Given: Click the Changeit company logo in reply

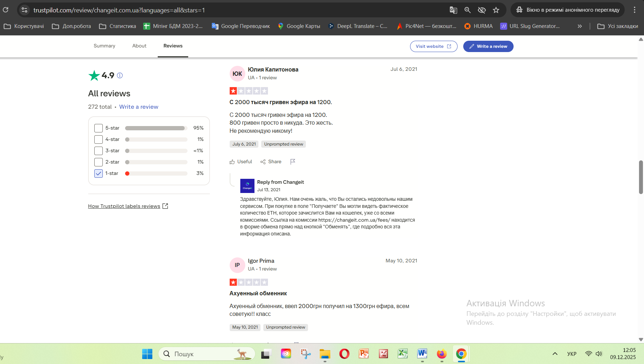Looking at the screenshot, I should pyautogui.click(x=247, y=186).
